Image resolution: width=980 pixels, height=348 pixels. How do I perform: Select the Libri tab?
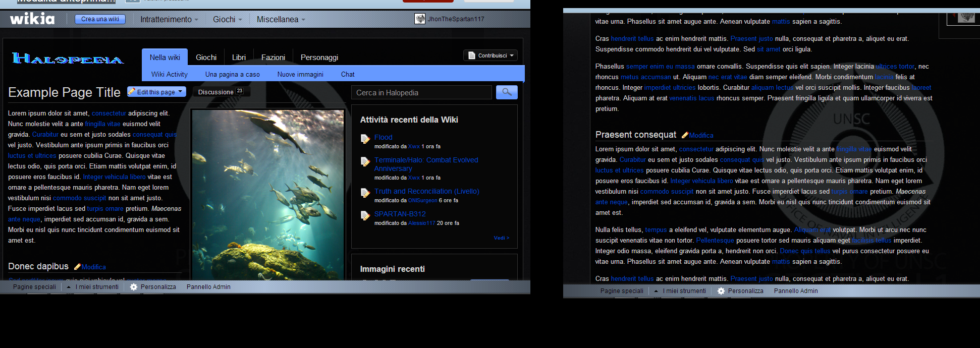pyautogui.click(x=239, y=57)
